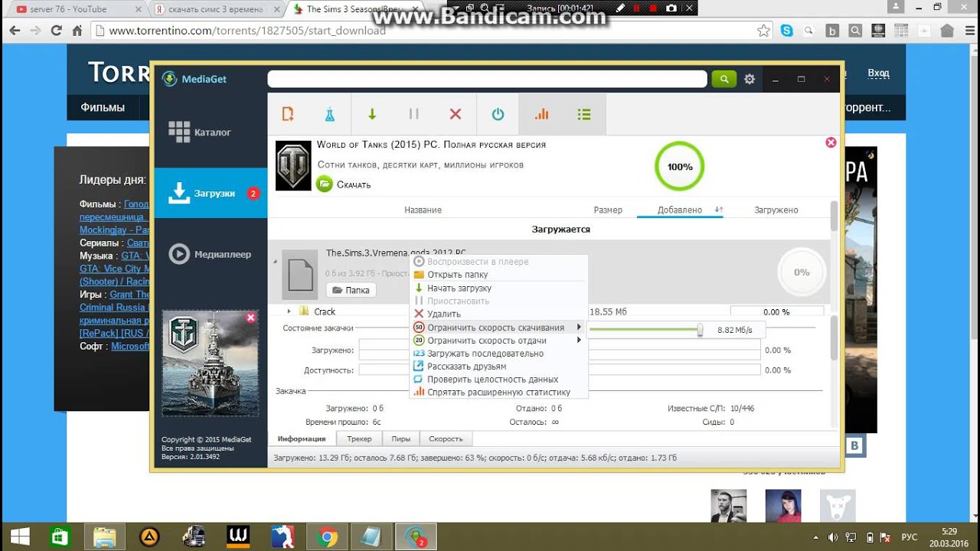Click the download speed limit slider handle
Image resolution: width=980 pixels, height=551 pixels.
[700, 330]
